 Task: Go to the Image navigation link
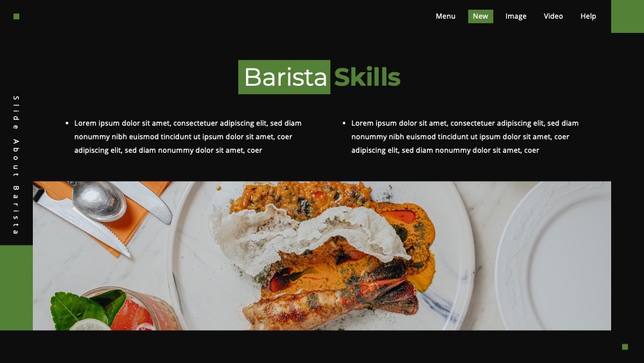pyautogui.click(x=516, y=16)
